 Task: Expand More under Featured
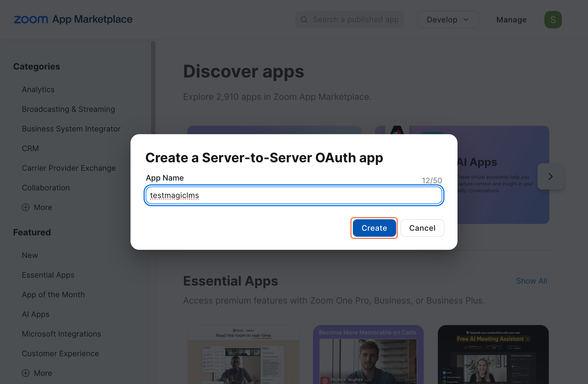pyautogui.click(x=37, y=373)
